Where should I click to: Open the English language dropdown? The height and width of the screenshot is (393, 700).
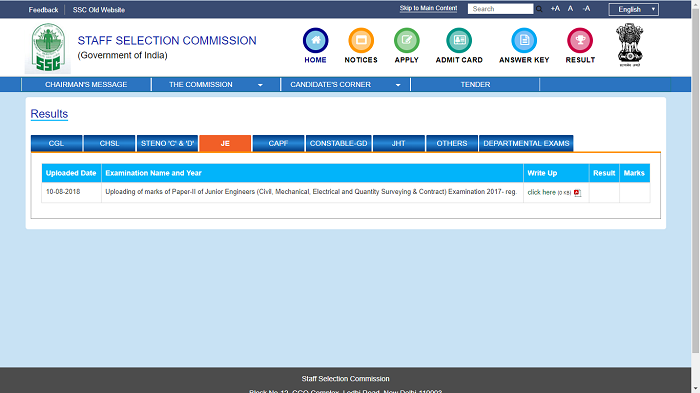pos(633,9)
